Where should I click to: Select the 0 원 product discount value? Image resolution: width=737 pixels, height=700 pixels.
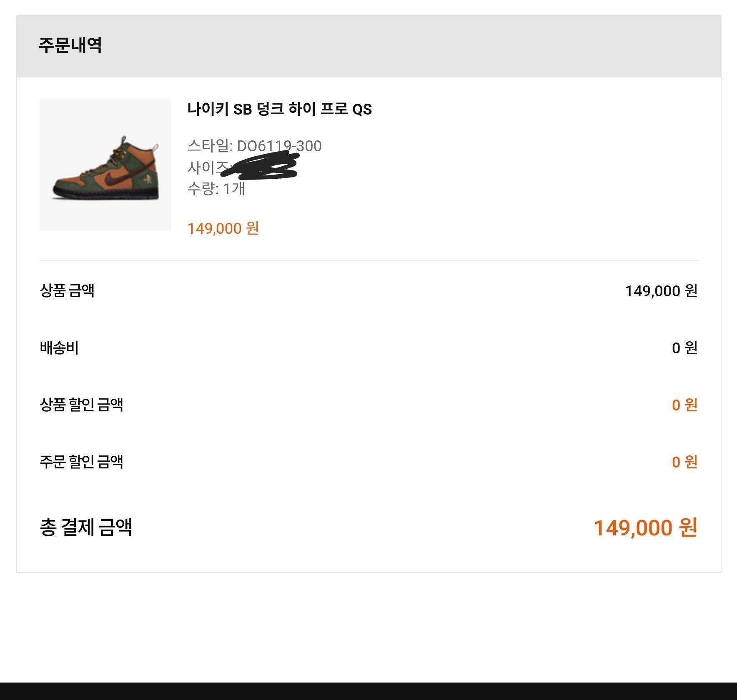[x=684, y=405]
